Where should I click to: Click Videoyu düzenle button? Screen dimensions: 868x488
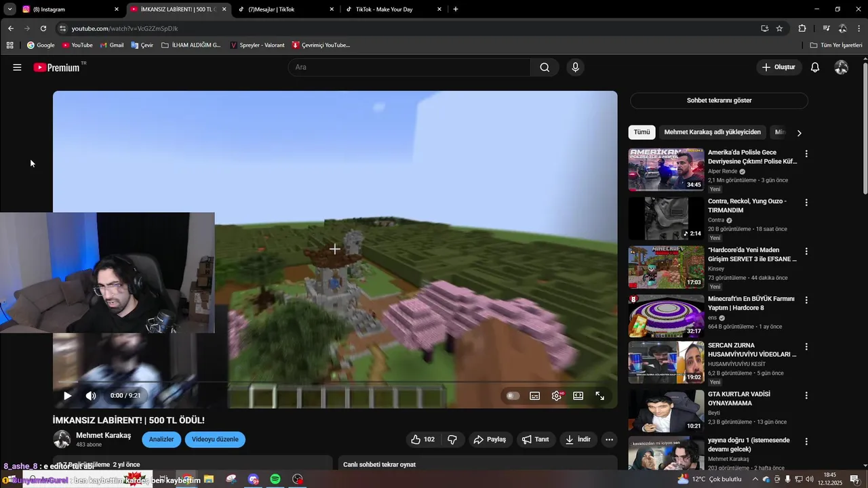click(215, 439)
